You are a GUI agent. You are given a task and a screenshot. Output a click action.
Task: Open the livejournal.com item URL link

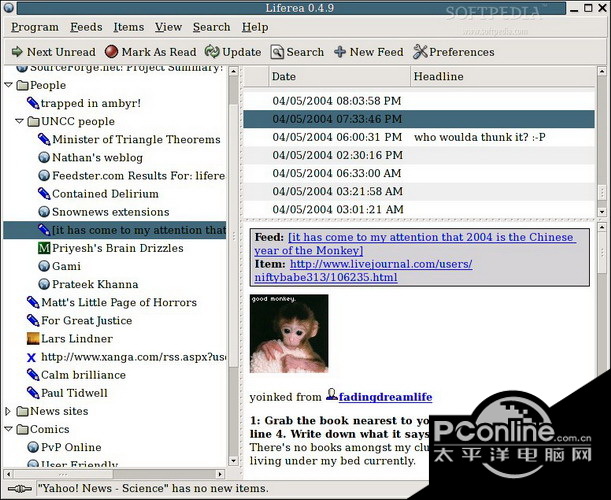tap(363, 270)
